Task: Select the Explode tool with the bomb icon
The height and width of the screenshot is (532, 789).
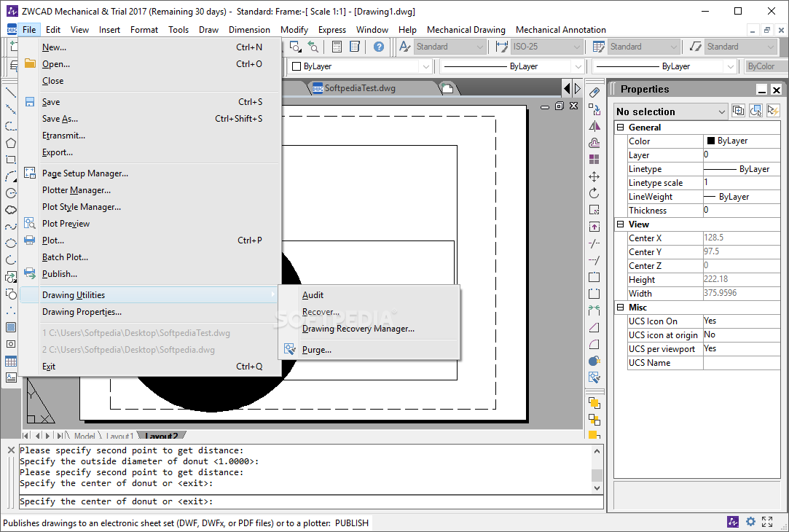Action: click(594, 361)
